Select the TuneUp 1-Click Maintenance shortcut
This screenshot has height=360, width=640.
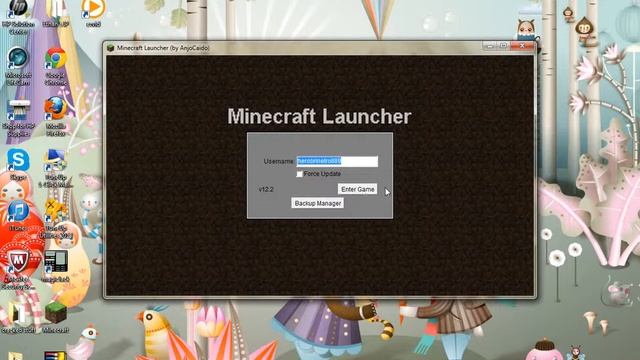coord(56,168)
